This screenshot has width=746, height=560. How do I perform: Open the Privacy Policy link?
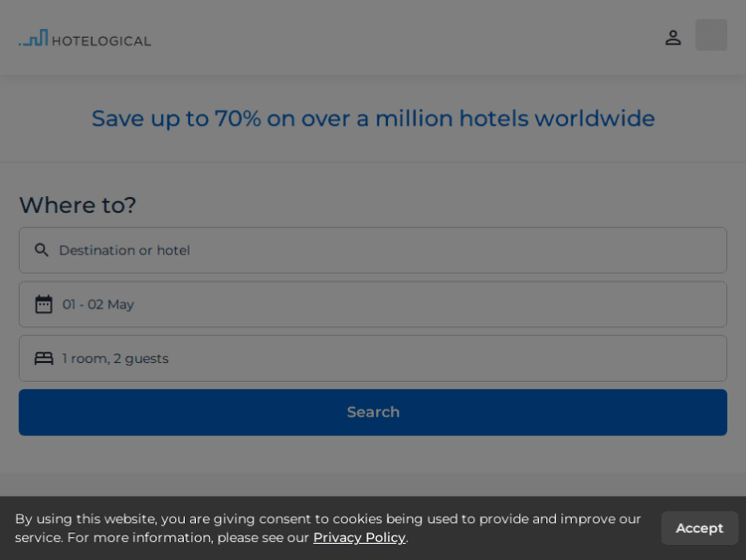[x=359, y=537]
